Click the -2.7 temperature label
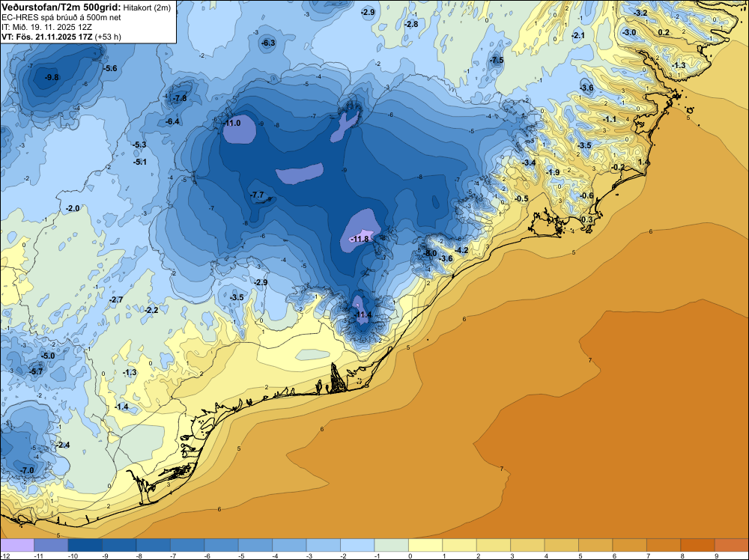The width and height of the screenshot is (749, 560). pyautogui.click(x=116, y=299)
